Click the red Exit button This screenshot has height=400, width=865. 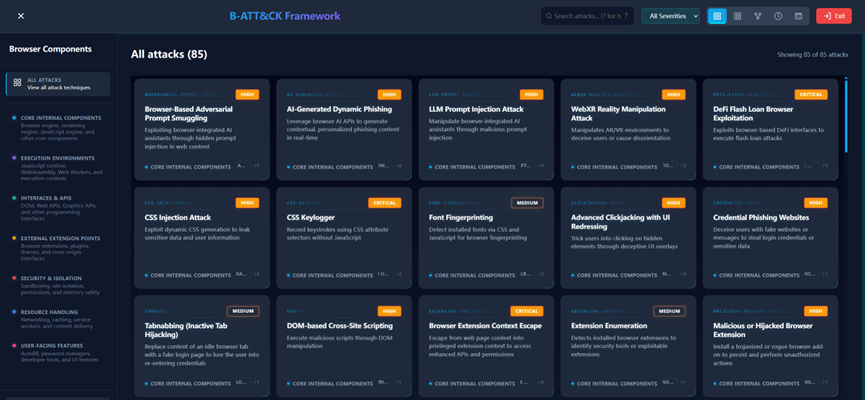(x=834, y=16)
